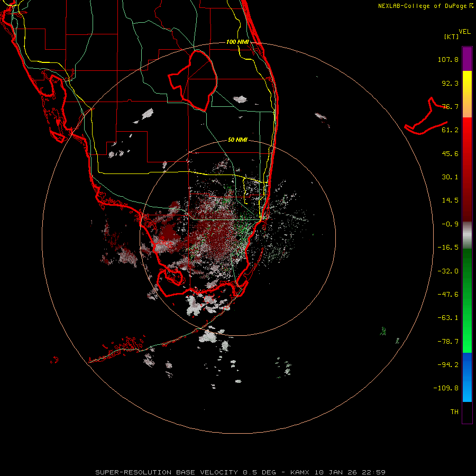The width and height of the screenshot is (476, 476).
Task: Click the [KT] units label
Action: (451, 36)
